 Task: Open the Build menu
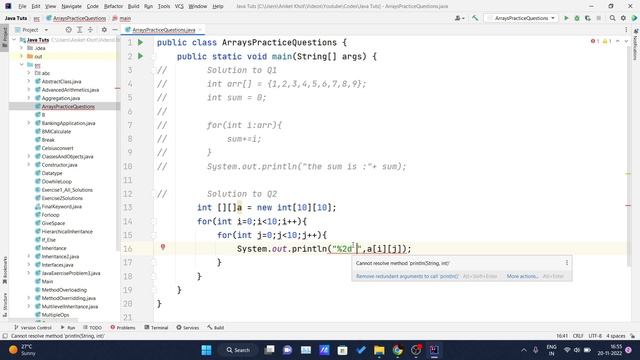coord(133,6)
